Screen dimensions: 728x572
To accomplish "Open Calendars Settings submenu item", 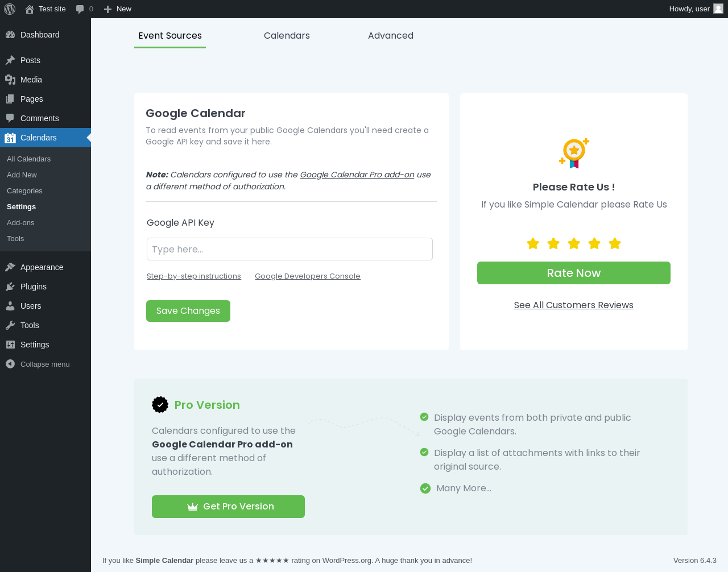I will coord(21,207).
